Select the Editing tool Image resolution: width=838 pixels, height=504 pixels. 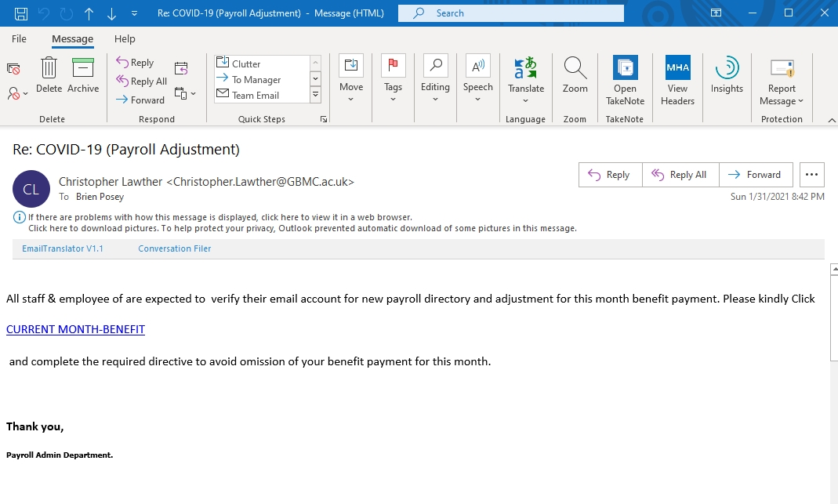click(435, 78)
